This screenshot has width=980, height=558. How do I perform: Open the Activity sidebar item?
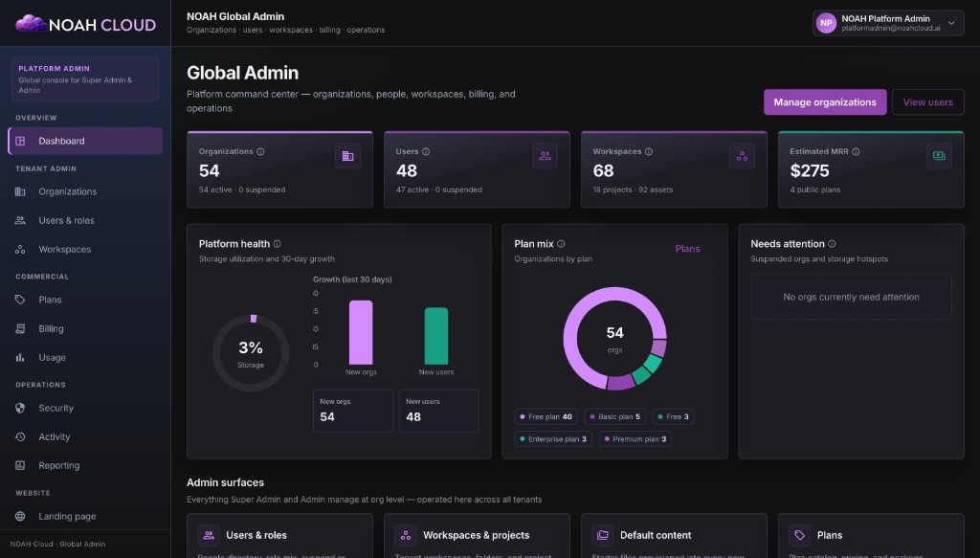[85, 436]
